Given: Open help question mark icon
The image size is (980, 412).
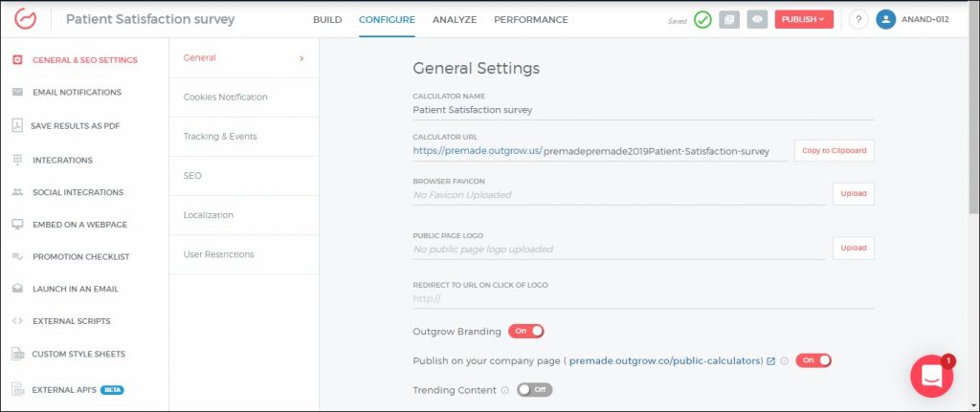Looking at the screenshot, I should tap(857, 19).
